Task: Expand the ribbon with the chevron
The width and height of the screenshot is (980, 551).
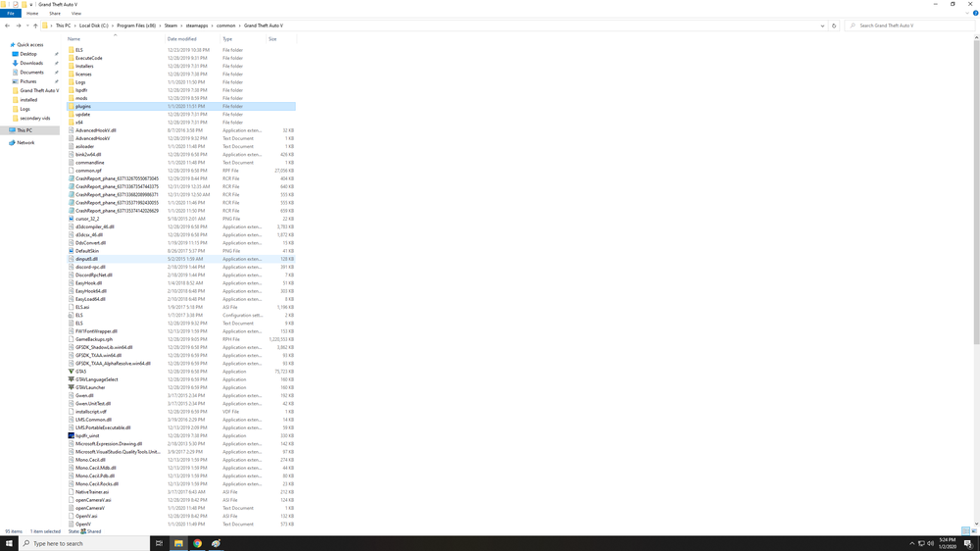Action: point(967,13)
